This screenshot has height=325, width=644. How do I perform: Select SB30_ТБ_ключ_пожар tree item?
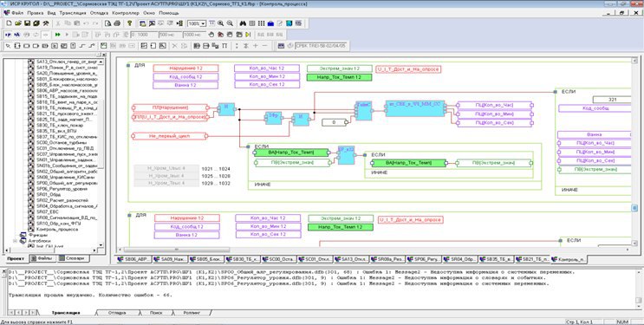pyautogui.click(x=60, y=125)
